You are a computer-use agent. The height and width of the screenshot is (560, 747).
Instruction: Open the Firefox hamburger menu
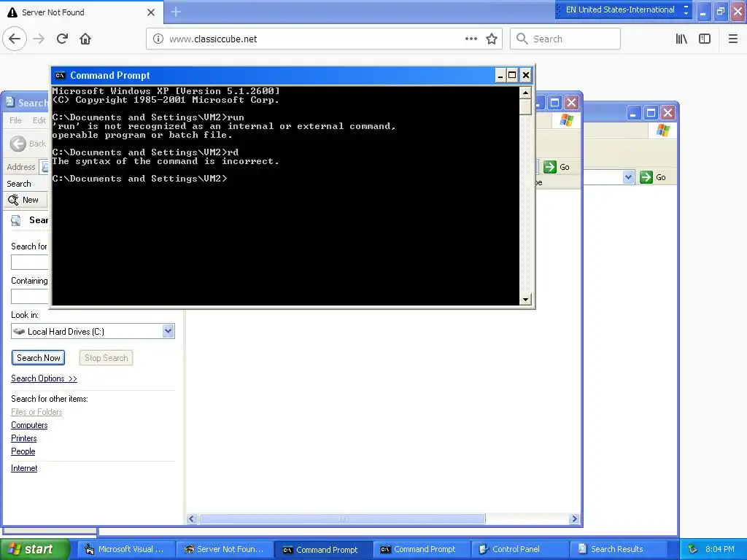click(733, 39)
